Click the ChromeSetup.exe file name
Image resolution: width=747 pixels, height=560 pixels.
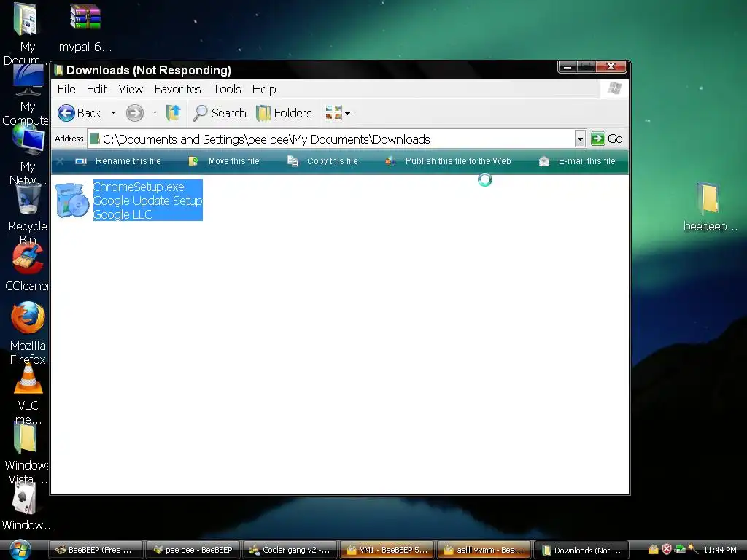(x=139, y=187)
